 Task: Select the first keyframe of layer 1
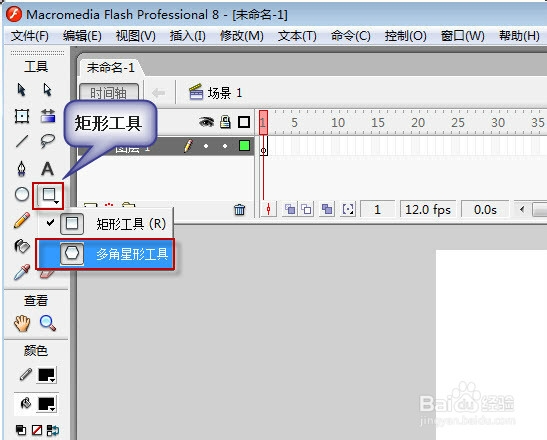tap(263, 146)
